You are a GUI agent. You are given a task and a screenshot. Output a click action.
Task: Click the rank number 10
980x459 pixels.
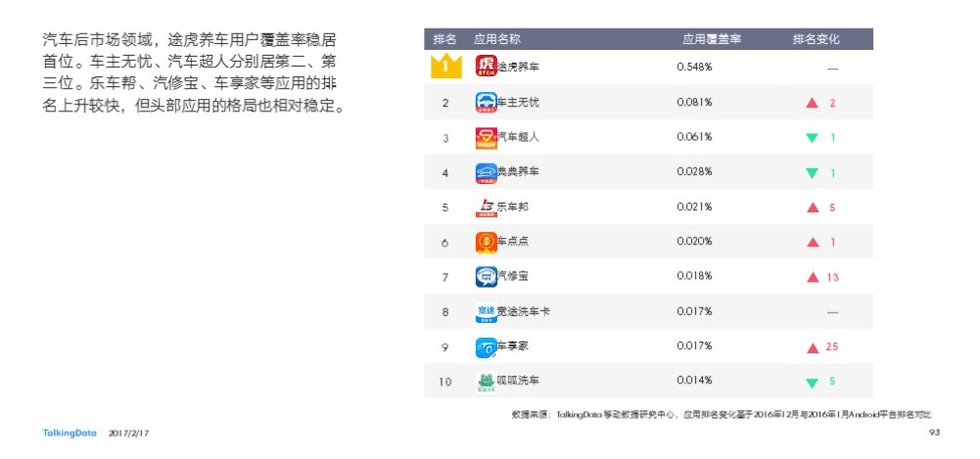point(445,382)
